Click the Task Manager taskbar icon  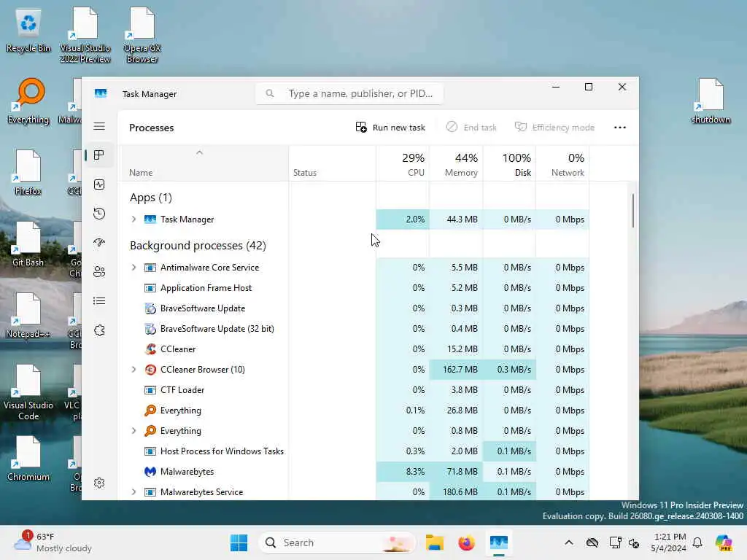pos(499,542)
